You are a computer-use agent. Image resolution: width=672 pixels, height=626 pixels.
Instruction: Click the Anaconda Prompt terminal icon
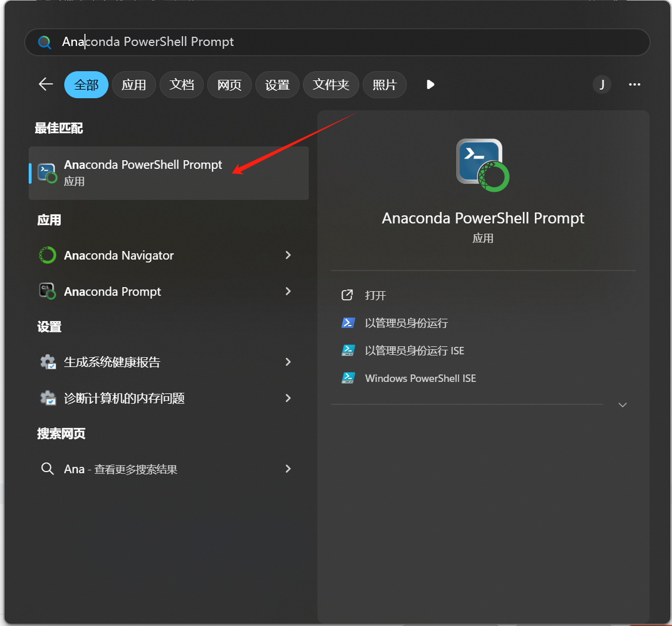pyautogui.click(x=47, y=291)
